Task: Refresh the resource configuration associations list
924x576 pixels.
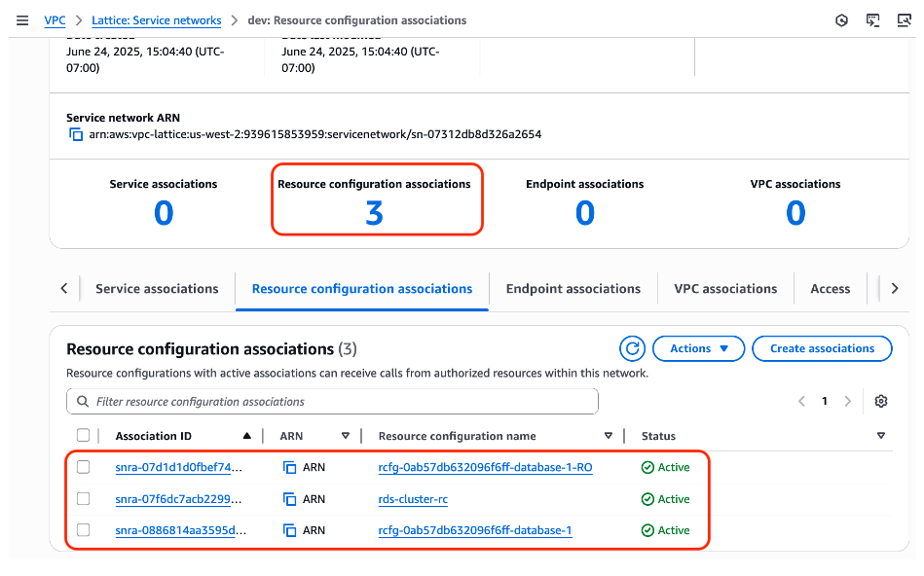Action: (632, 348)
